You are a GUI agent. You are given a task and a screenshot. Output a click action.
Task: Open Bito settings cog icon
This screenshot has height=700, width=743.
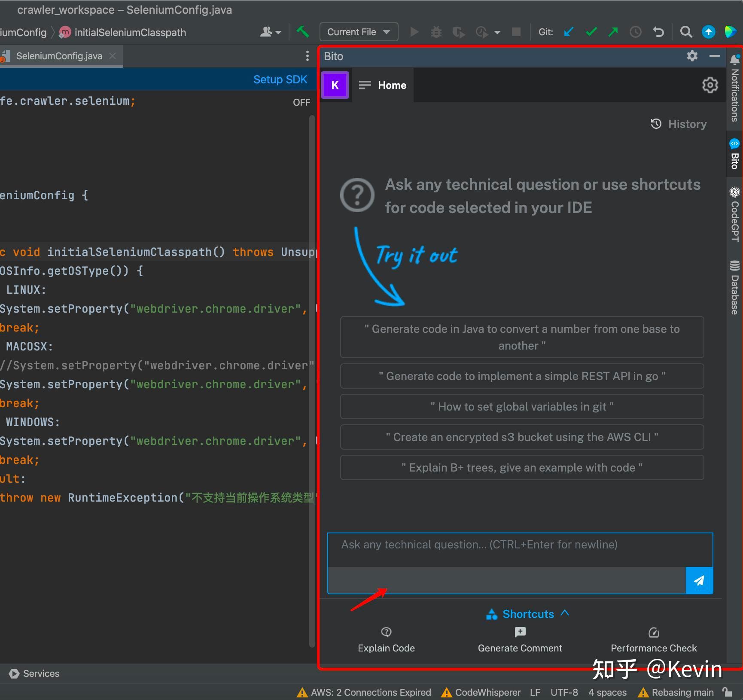710,85
